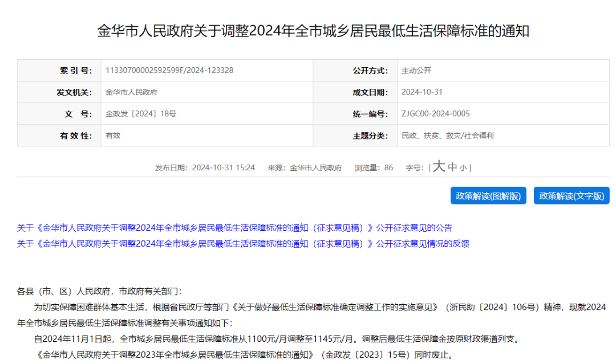
Task: Click the 成文日期 label cell
Action: (355, 92)
